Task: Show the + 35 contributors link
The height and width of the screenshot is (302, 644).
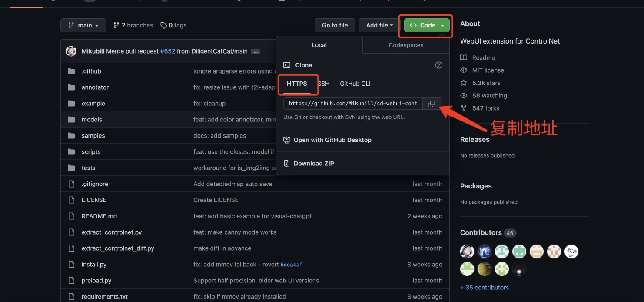Action: [x=485, y=287]
